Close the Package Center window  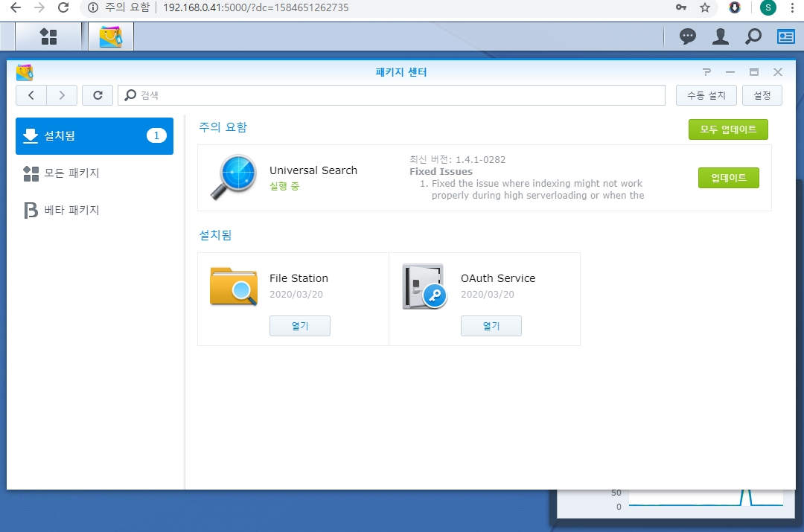(778, 72)
